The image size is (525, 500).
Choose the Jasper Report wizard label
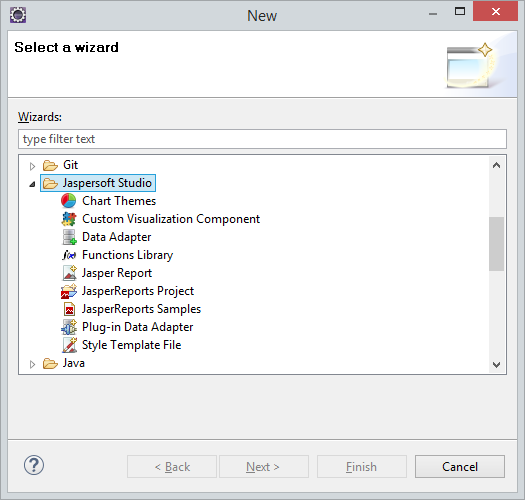[117, 273]
